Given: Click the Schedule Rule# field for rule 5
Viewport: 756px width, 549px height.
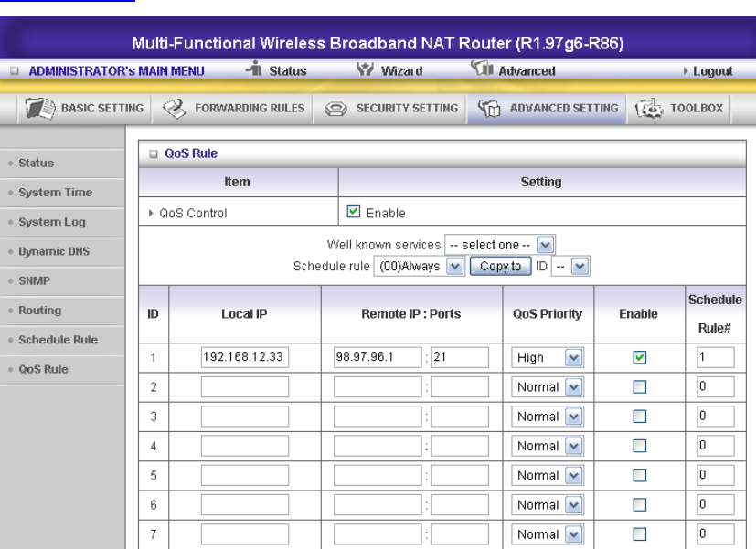Looking at the screenshot, I should 716,475.
